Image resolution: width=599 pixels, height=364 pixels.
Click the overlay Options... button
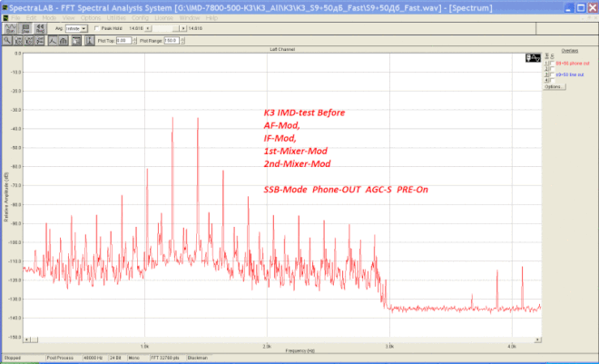555,87
